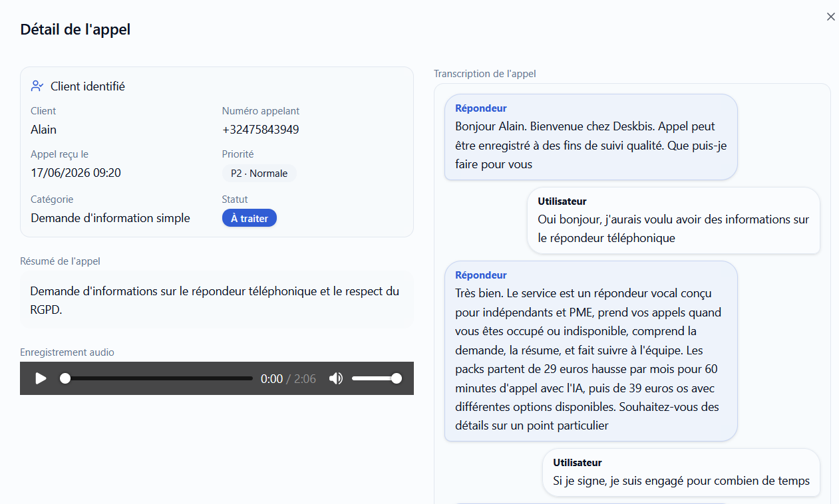Click the Statut label

(235, 199)
